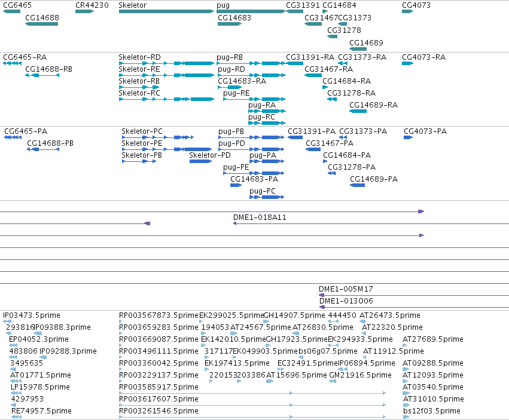
Task: Click transcript Skeletor-RB label
Action: [x=139, y=81]
